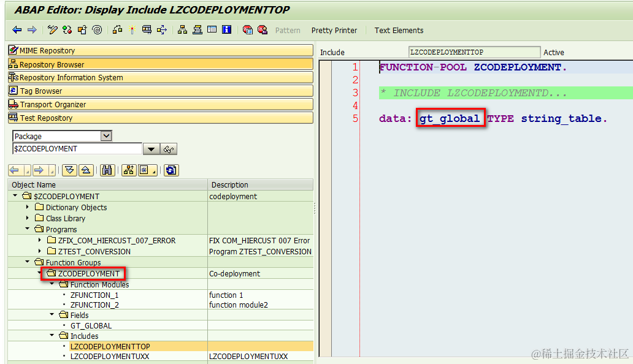Click the blue Back arrow in top toolbar
This screenshot has height=364, width=633.
tap(17, 30)
